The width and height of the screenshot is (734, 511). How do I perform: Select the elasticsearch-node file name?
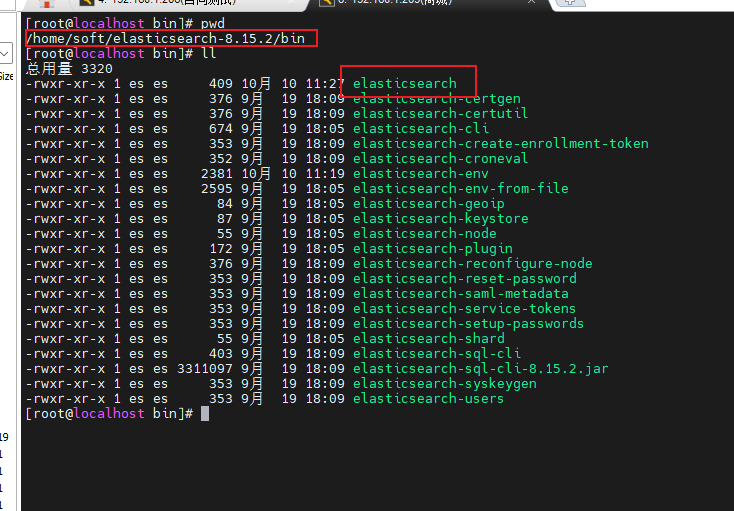click(425, 233)
